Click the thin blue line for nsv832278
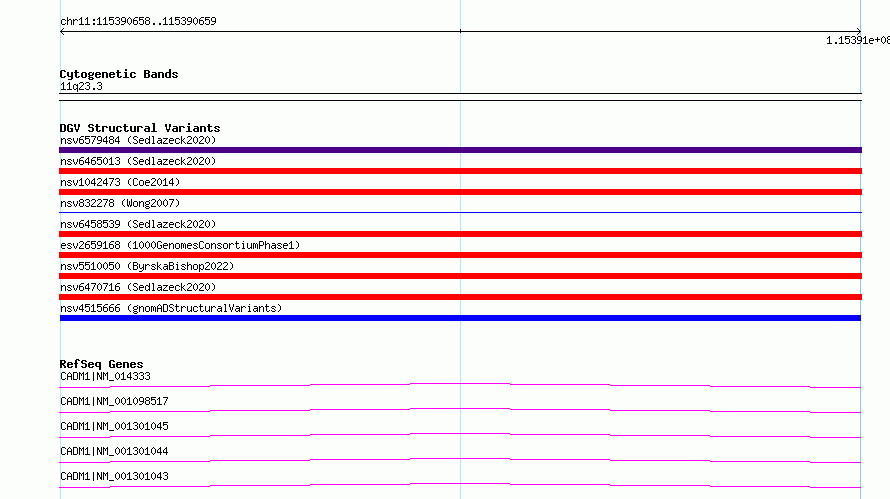The image size is (890, 499). pyautogui.click(x=460, y=212)
